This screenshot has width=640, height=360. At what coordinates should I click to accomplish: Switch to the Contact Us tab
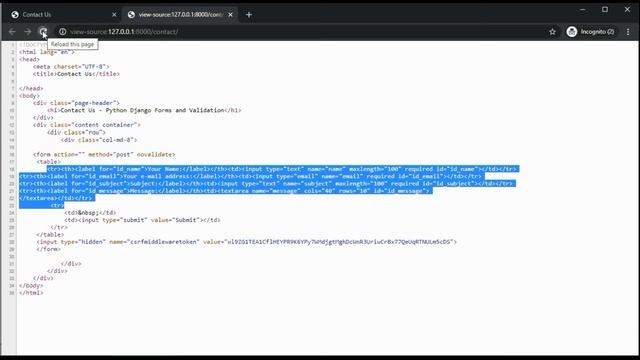(x=61, y=15)
